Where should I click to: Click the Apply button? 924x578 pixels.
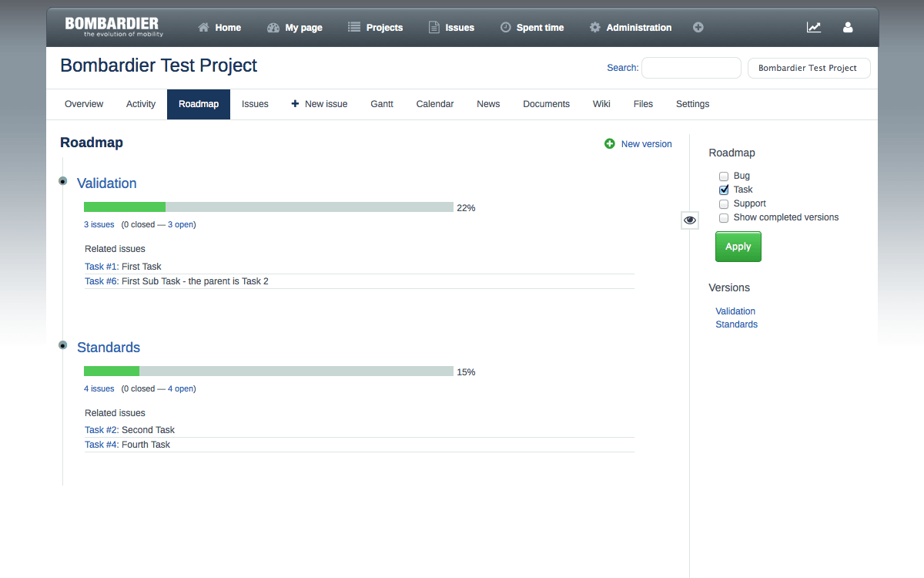click(738, 247)
